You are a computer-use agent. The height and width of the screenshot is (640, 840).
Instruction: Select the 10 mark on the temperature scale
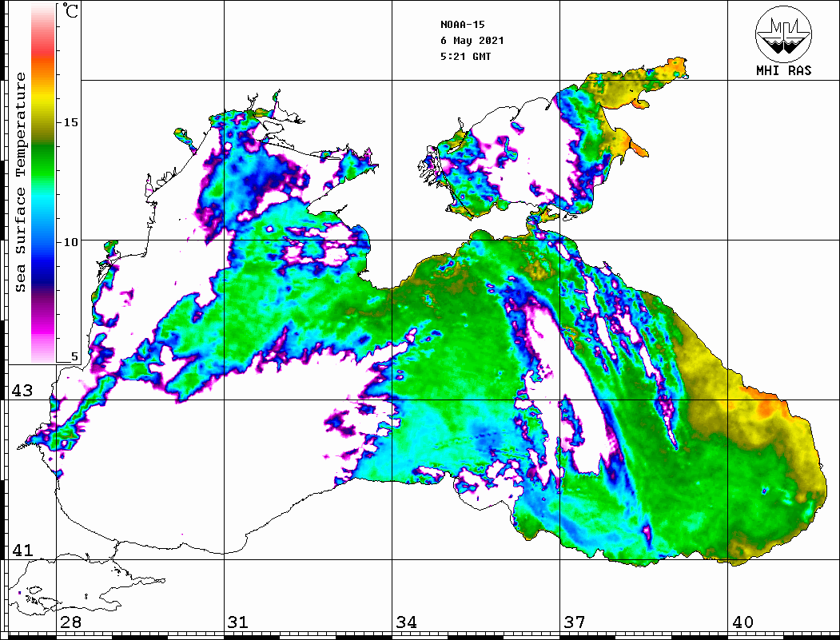coord(71,241)
